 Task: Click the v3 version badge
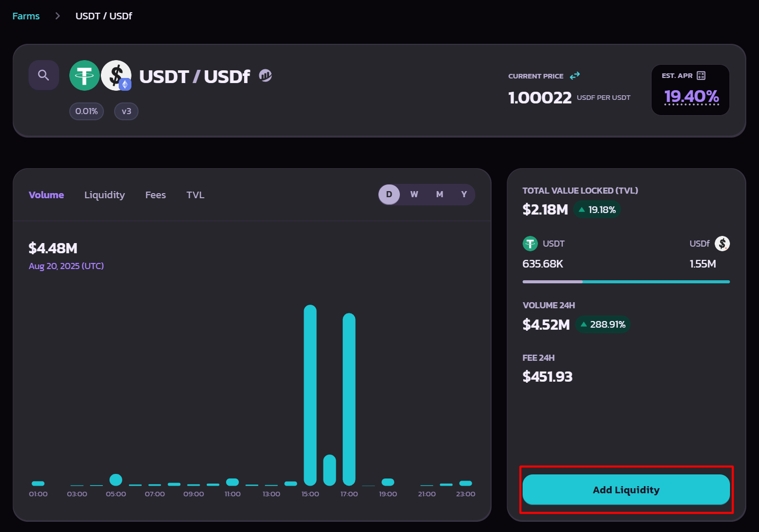126,111
